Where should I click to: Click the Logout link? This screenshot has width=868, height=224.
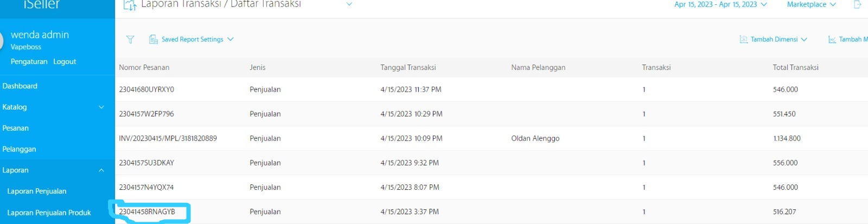(65, 62)
